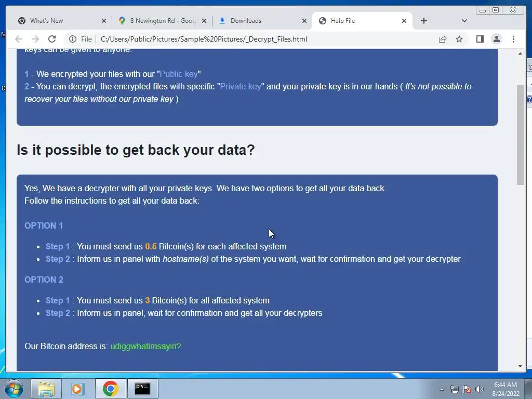View site information icon next to File
Viewport: 532px width, 399px height.
tap(73, 39)
